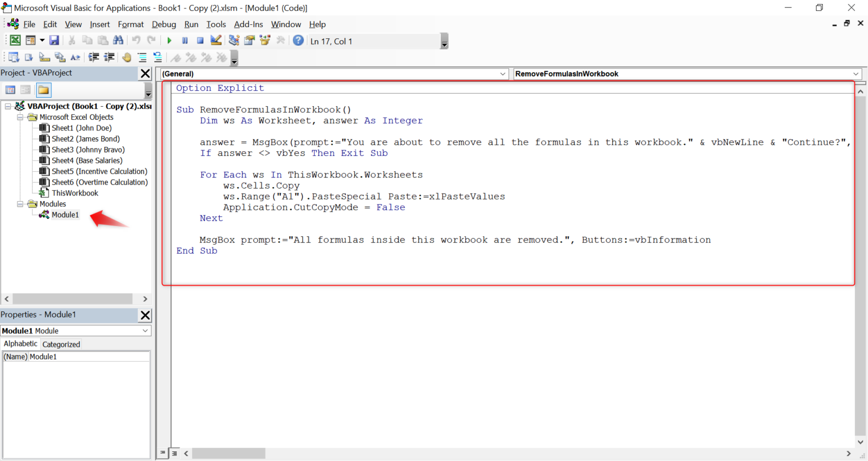Open the Tools menu
Screen dimensions: 868x461
(x=216, y=24)
